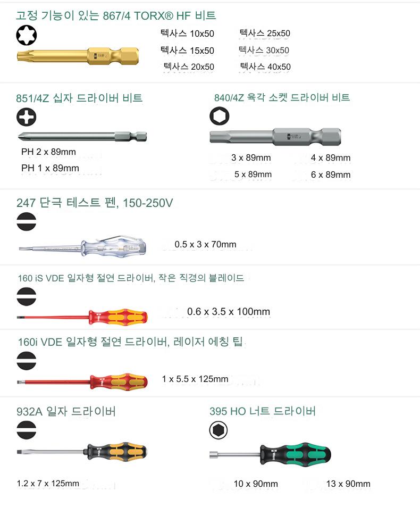Select the long Phillips bit image

[x=82, y=136]
